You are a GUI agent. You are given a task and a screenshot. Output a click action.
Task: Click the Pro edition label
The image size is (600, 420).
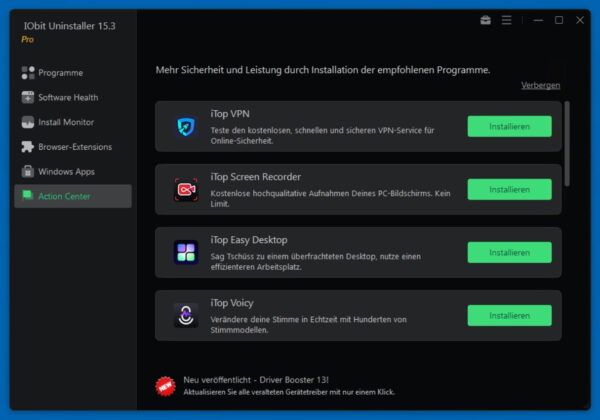(28, 39)
